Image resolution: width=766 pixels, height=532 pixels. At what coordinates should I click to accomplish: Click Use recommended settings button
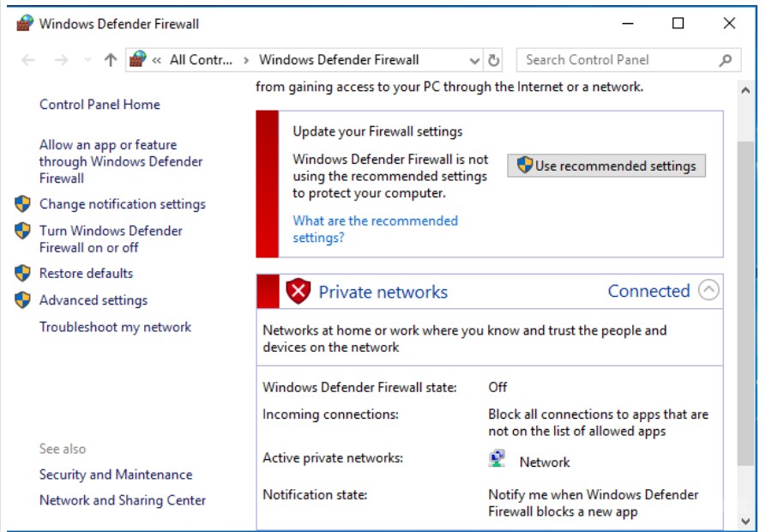[606, 166]
